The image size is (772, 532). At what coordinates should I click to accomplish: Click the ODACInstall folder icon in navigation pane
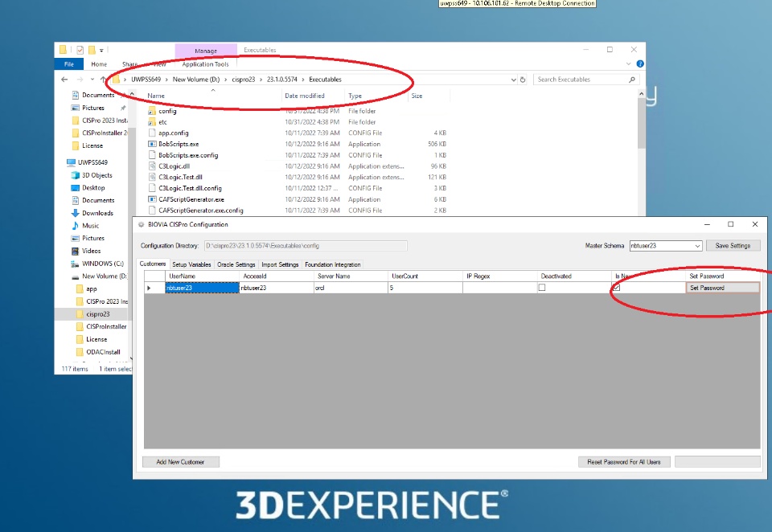point(80,352)
